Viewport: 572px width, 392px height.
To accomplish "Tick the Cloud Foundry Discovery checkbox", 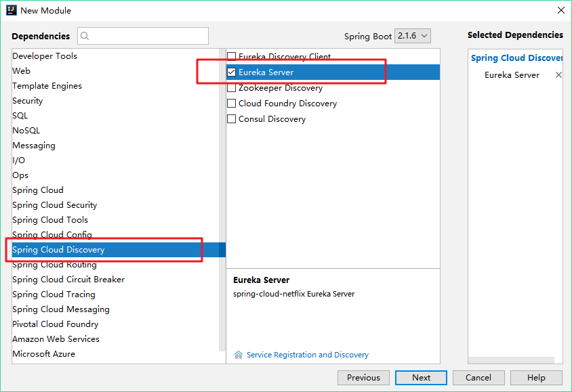I will tap(231, 104).
